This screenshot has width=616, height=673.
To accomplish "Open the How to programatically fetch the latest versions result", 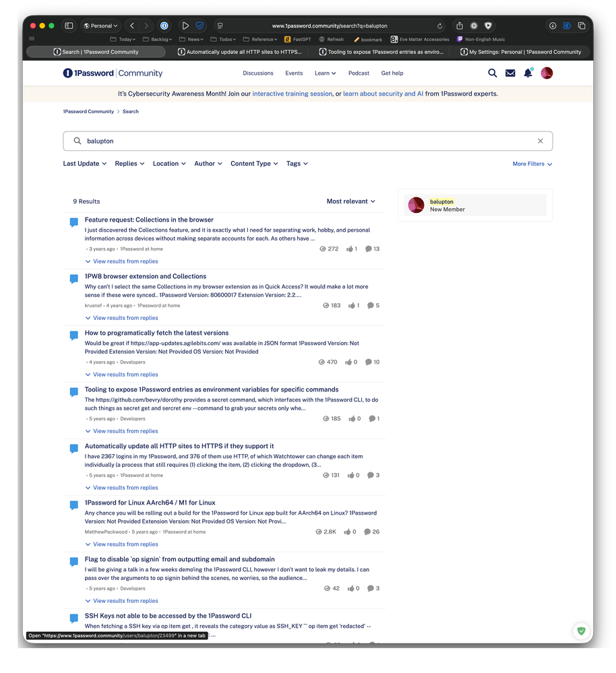I will [156, 333].
